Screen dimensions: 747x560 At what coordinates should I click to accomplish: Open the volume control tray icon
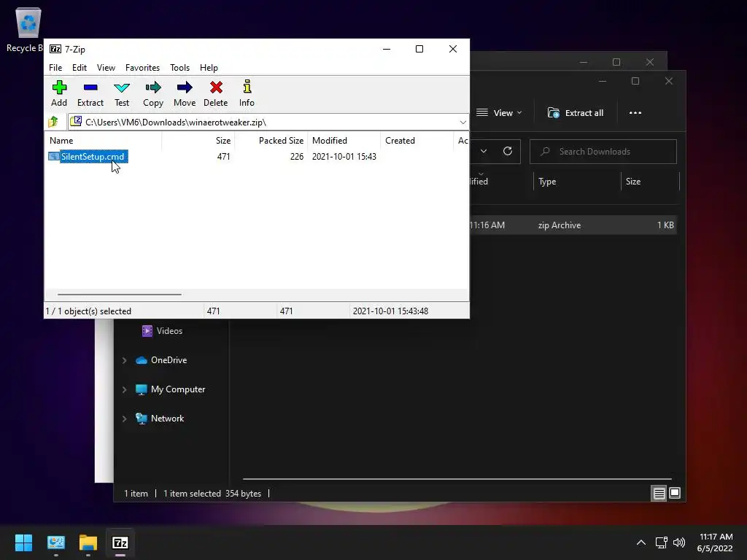(679, 542)
